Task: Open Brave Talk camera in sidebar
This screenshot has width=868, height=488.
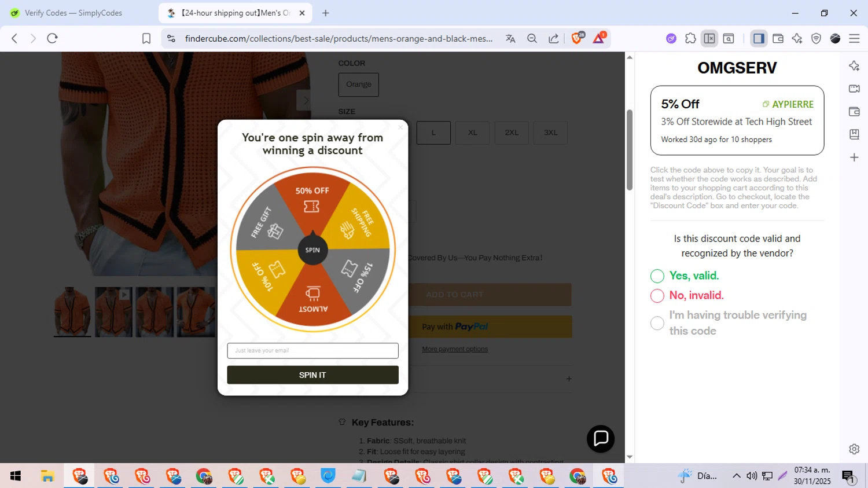Action: pos(854,89)
